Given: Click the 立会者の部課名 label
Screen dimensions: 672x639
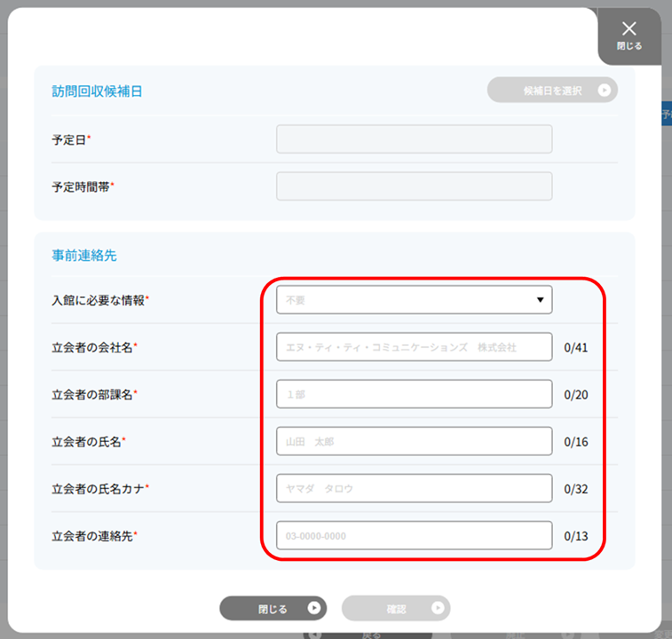Looking at the screenshot, I should pos(92,395).
